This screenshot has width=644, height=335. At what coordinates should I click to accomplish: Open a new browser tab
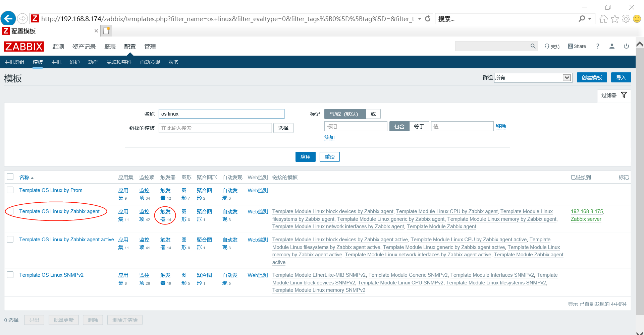pos(106,31)
